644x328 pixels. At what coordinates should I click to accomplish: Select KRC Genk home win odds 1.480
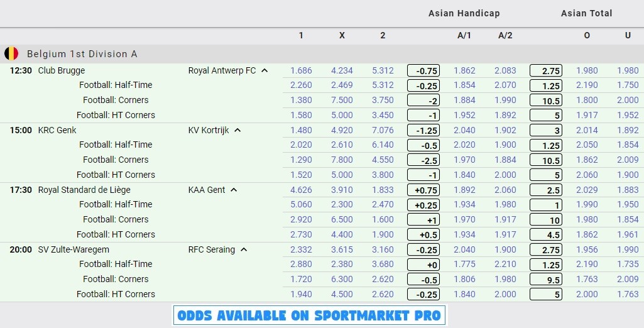click(x=301, y=131)
